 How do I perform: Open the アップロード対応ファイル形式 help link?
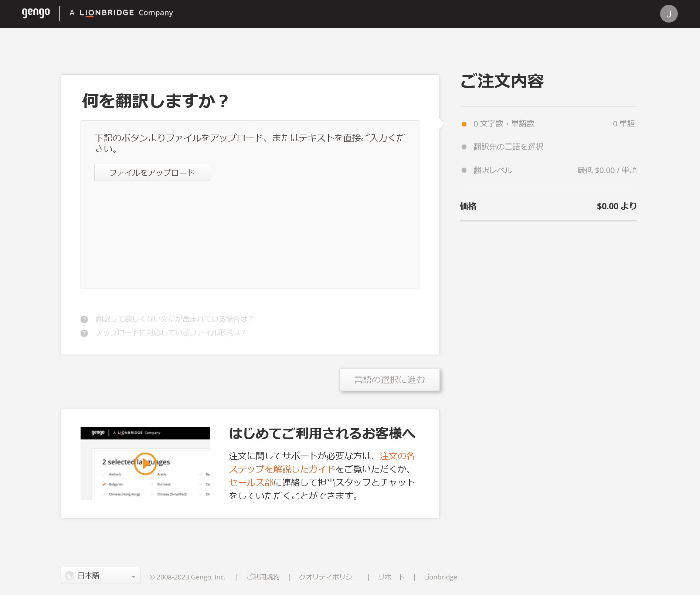tap(171, 333)
